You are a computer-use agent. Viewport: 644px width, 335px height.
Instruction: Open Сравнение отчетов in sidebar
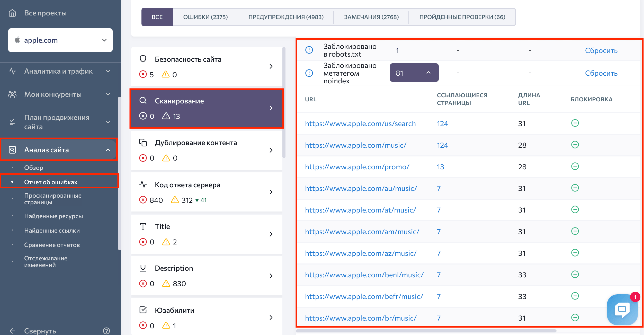click(52, 245)
